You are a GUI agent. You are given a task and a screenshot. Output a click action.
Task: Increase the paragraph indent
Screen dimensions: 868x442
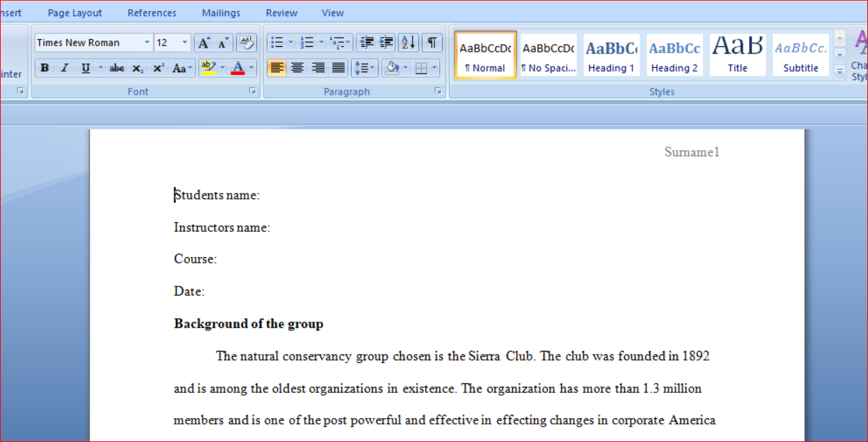point(386,43)
